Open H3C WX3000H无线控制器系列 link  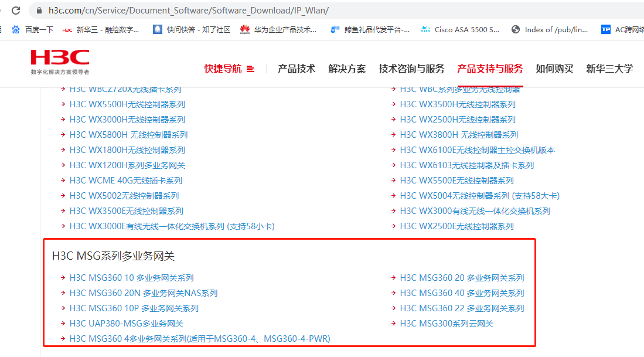(x=127, y=120)
